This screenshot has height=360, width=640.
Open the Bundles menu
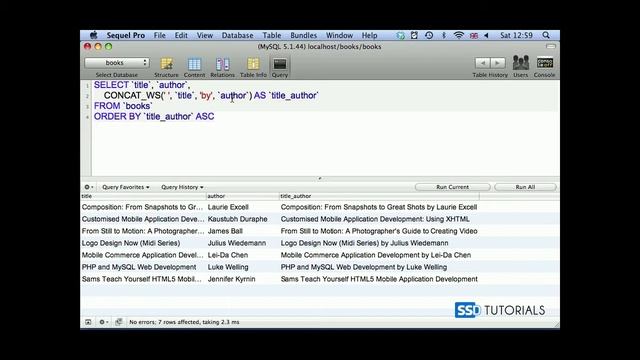303,35
